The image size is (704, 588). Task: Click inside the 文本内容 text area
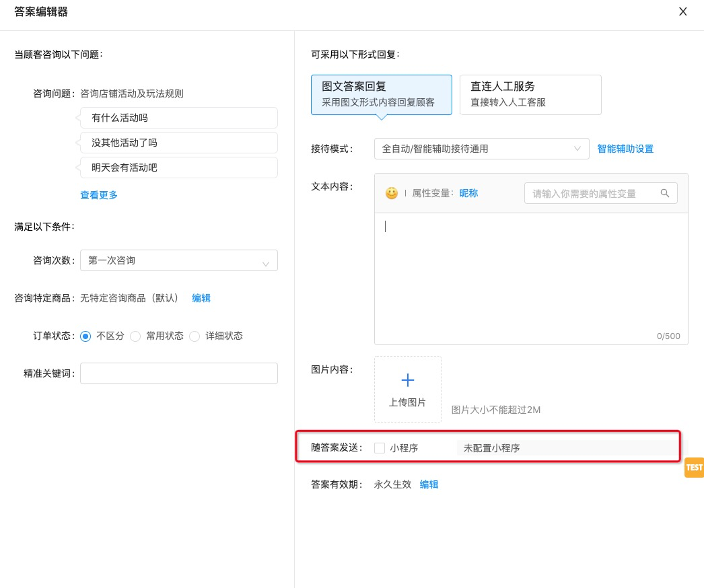531,279
